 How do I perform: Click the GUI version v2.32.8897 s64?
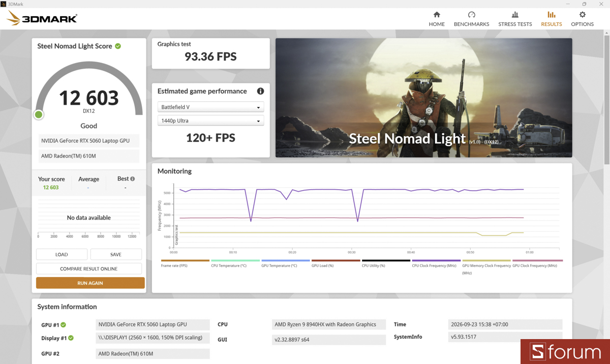[x=329, y=339]
